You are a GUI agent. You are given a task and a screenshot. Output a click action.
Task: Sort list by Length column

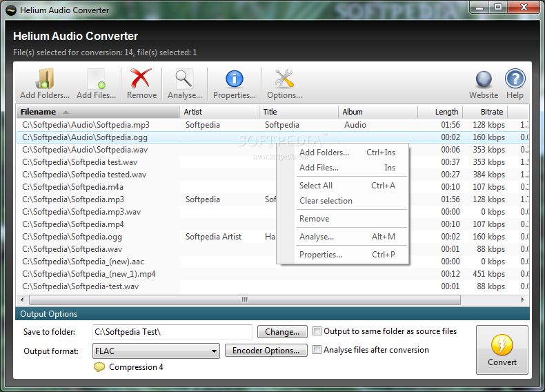(x=440, y=112)
